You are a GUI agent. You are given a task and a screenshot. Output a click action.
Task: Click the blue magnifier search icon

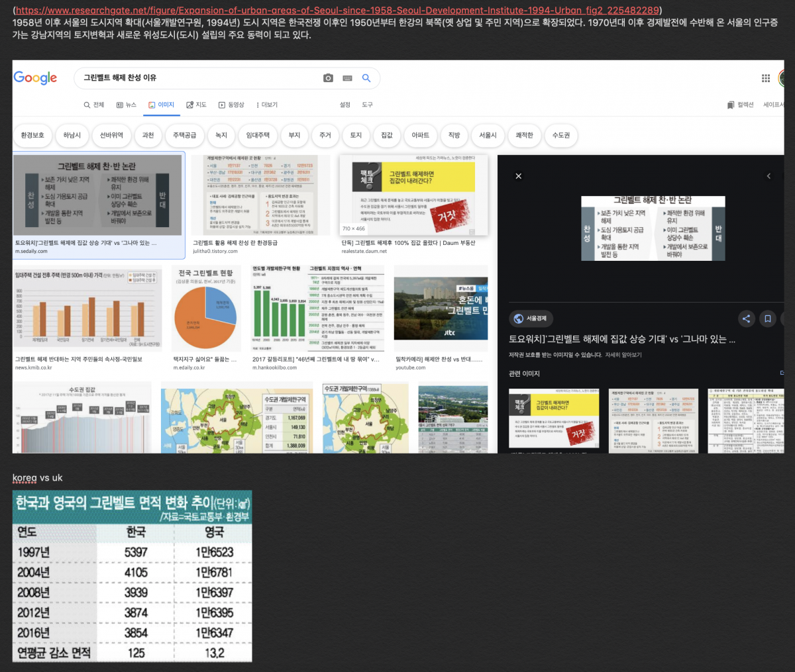point(366,78)
